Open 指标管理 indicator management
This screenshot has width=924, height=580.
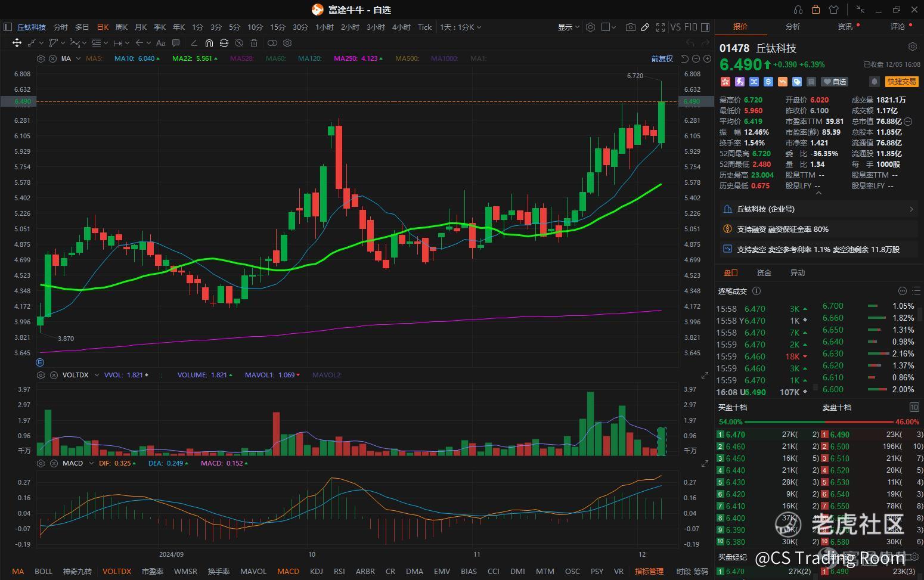649,571
